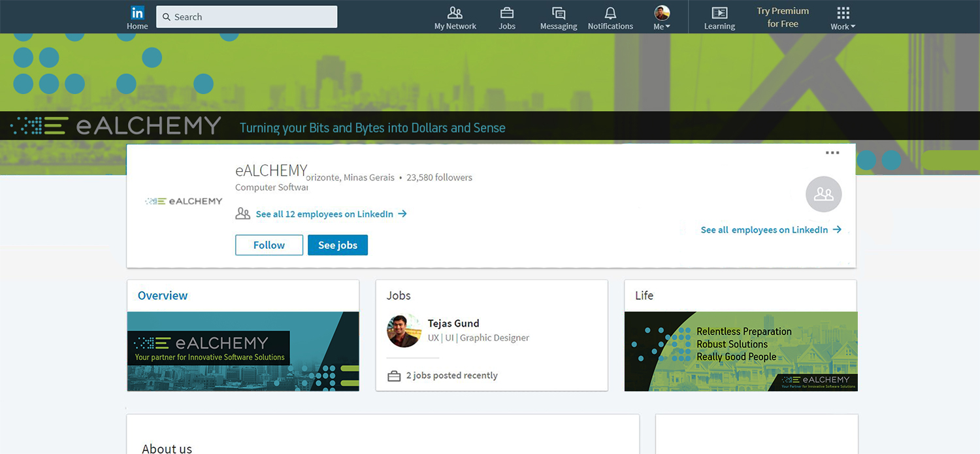980x454 pixels.
Task: Open LinkedIn Learning
Action: tap(719, 18)
